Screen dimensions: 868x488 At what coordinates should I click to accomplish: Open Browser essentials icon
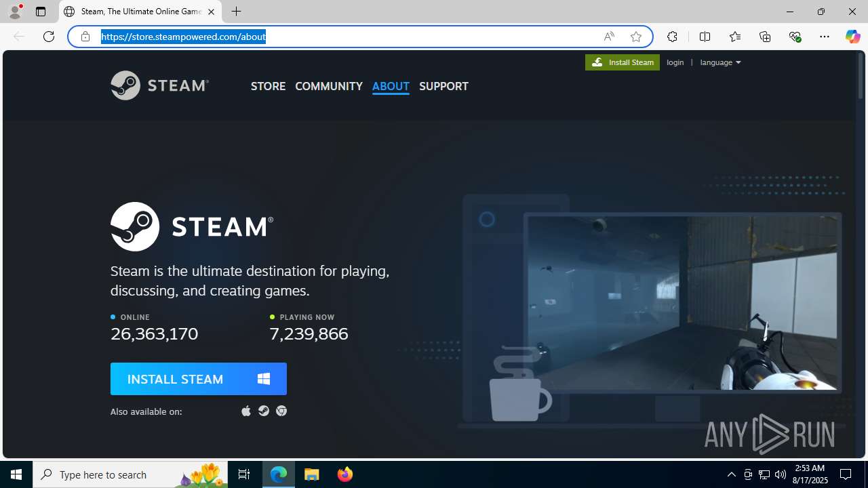click(x=795, y=37)
